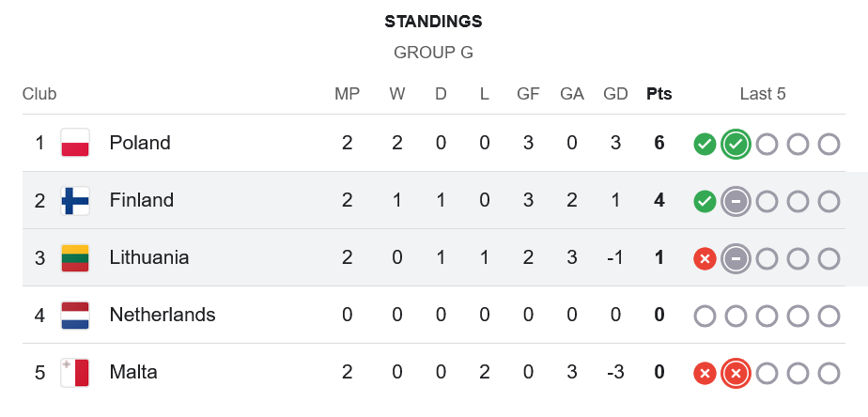Click the MP column header

click(x=348, y=94)
